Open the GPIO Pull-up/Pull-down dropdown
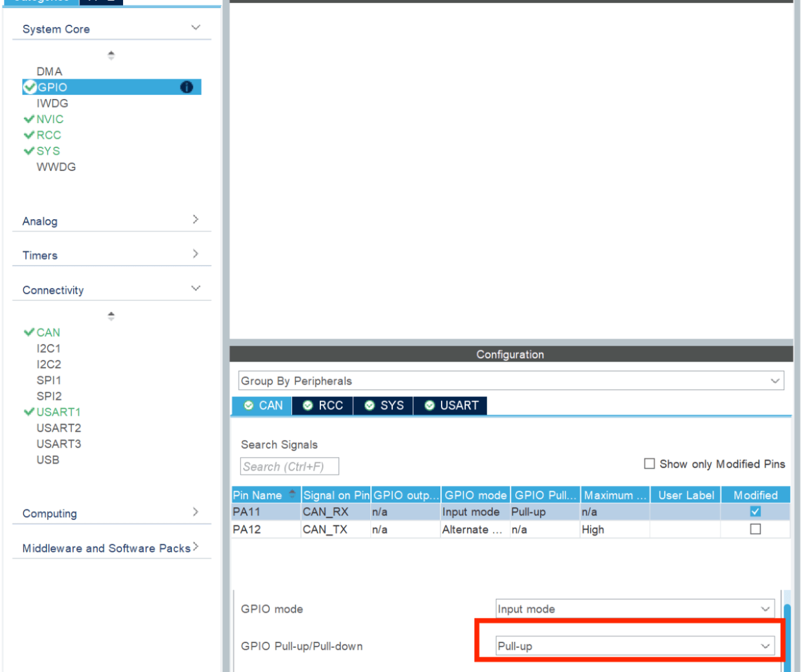 635,646
